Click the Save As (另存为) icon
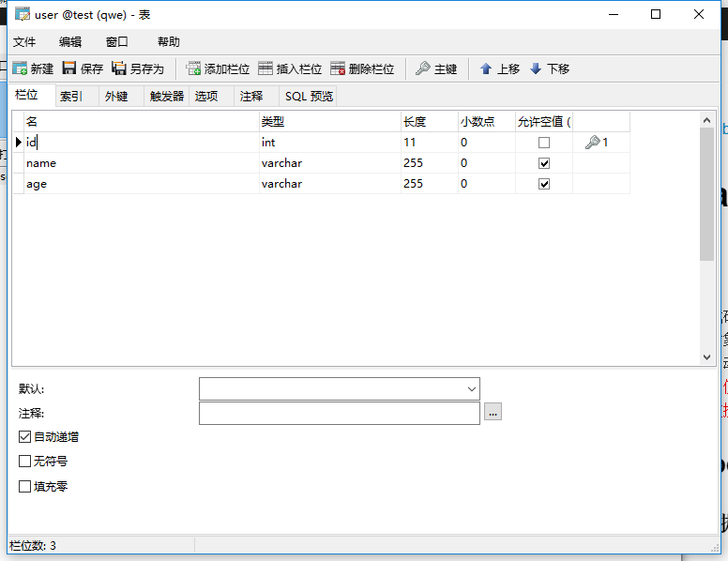 (x=119, y=68)
